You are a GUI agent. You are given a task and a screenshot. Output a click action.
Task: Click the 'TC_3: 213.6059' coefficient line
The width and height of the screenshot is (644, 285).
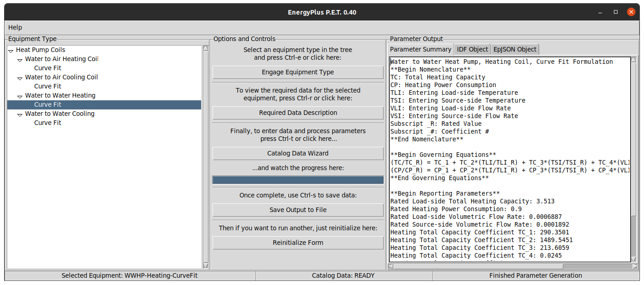480,248
